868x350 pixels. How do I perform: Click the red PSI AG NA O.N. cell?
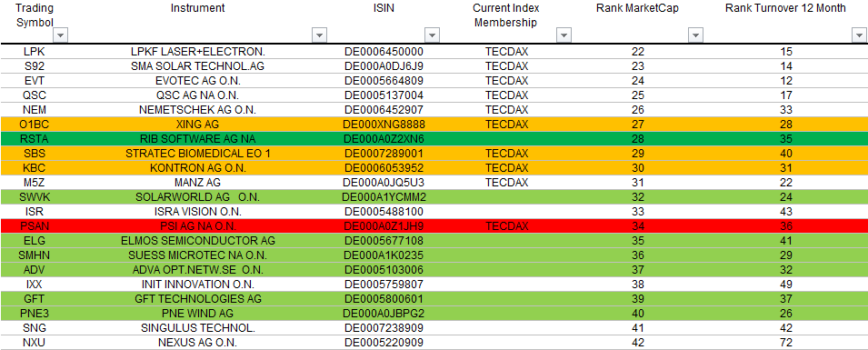[x=197, y=226]
